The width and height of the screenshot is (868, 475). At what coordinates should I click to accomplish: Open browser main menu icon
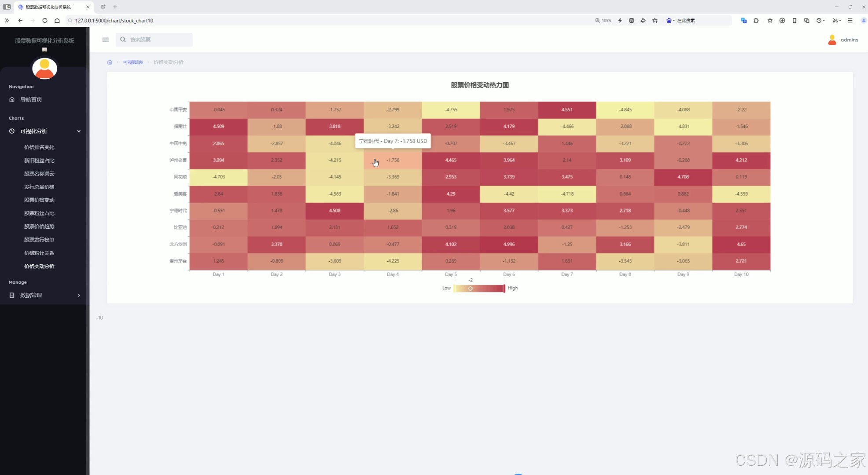click(x=850, y=20)
